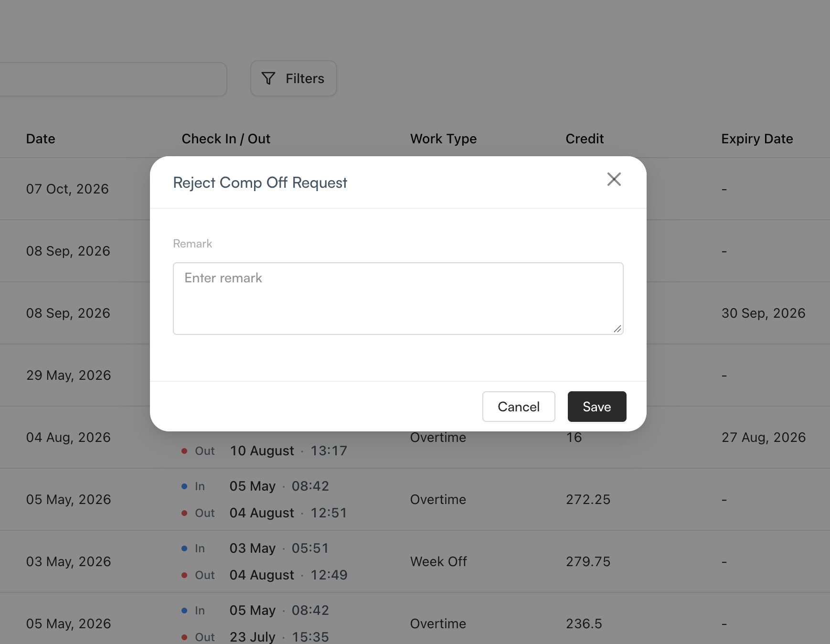Click the credit value 272.25
The width and height of the screenshot is (830, 644).
588,499
